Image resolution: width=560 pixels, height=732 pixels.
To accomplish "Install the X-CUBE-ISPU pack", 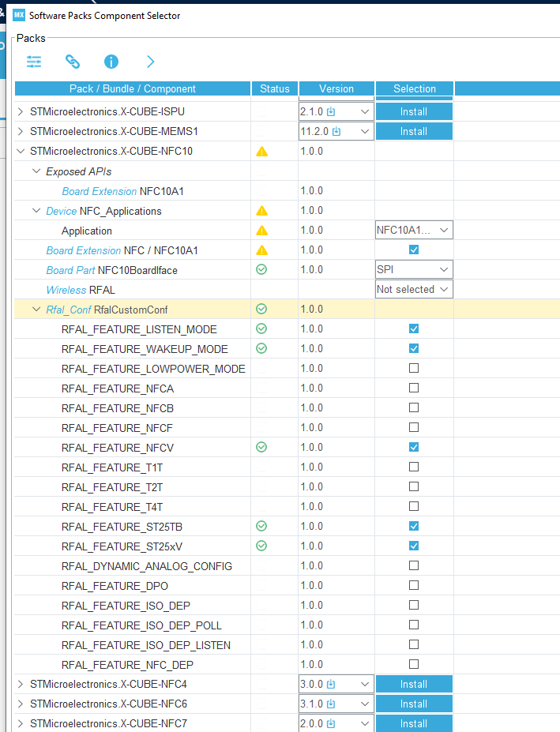I will click(414, 111).
